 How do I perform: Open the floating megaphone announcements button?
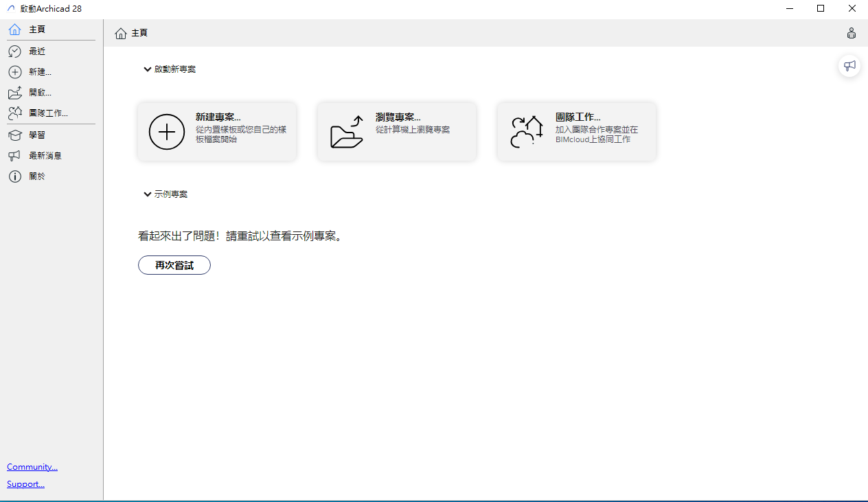click(849, 66)
